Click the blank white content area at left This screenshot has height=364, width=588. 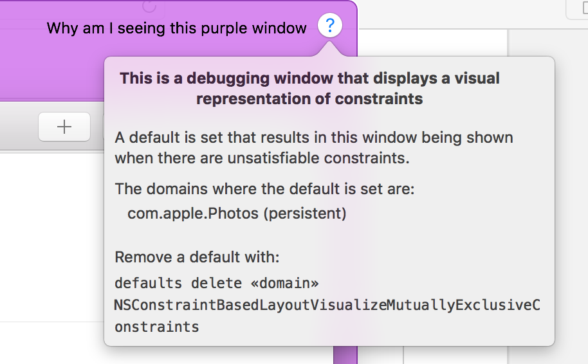point(51,244)
